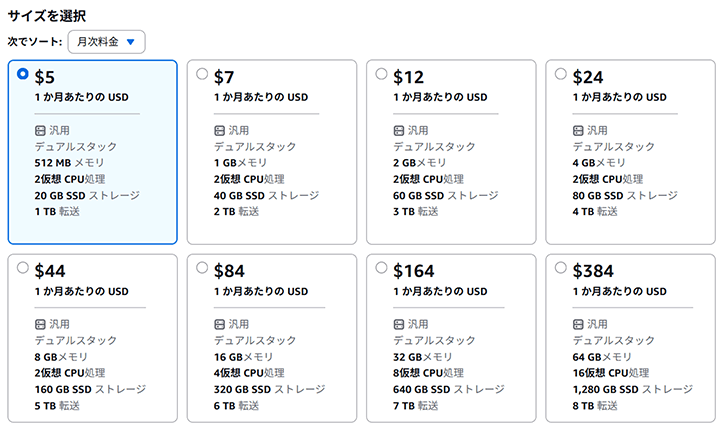Pick the $24 plan radio button

[561, 74]
